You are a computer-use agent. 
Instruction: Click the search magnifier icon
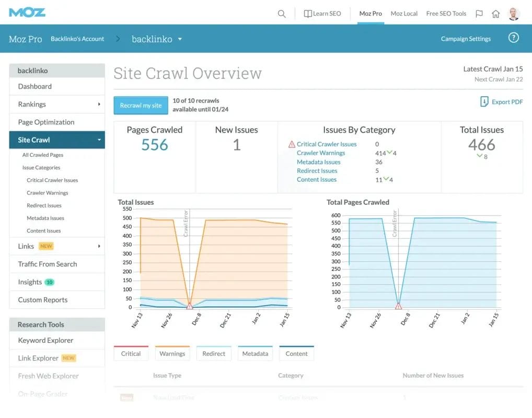(282, 14)
